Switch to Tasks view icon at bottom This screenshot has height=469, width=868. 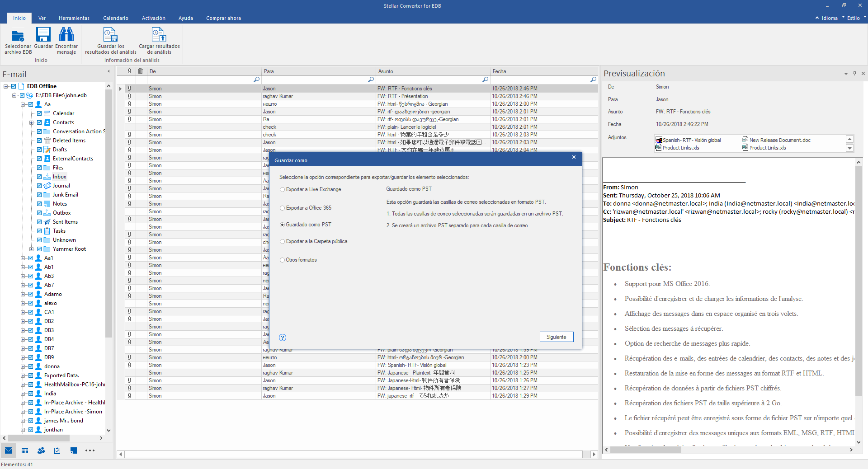(x=57, y=450)
